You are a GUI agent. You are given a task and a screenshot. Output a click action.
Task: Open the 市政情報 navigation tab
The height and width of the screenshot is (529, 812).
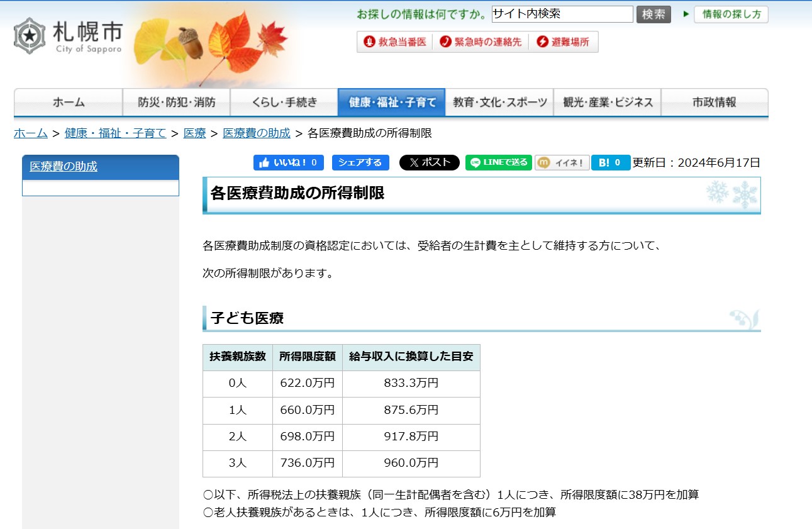(x=715, y=103)
